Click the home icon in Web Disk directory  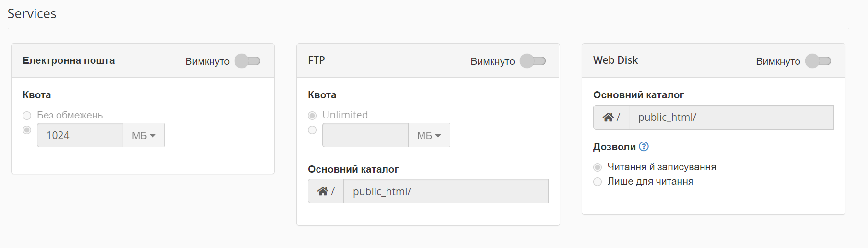(608, 117)
